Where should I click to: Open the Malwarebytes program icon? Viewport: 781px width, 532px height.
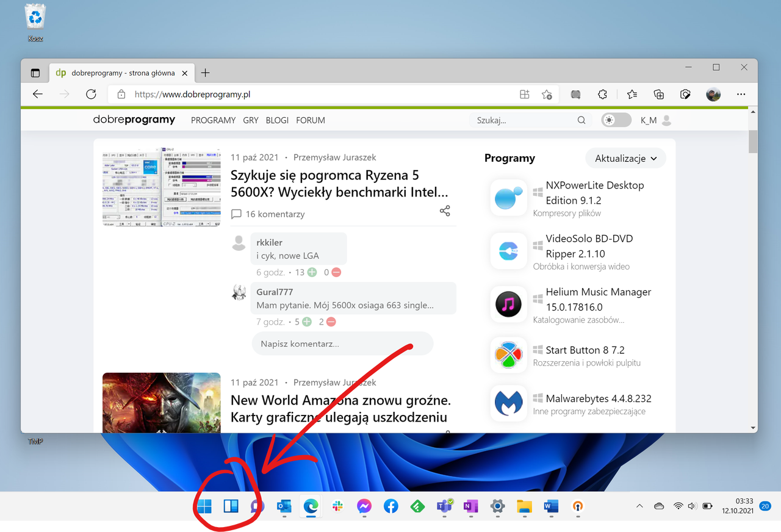tap(508, 403)
